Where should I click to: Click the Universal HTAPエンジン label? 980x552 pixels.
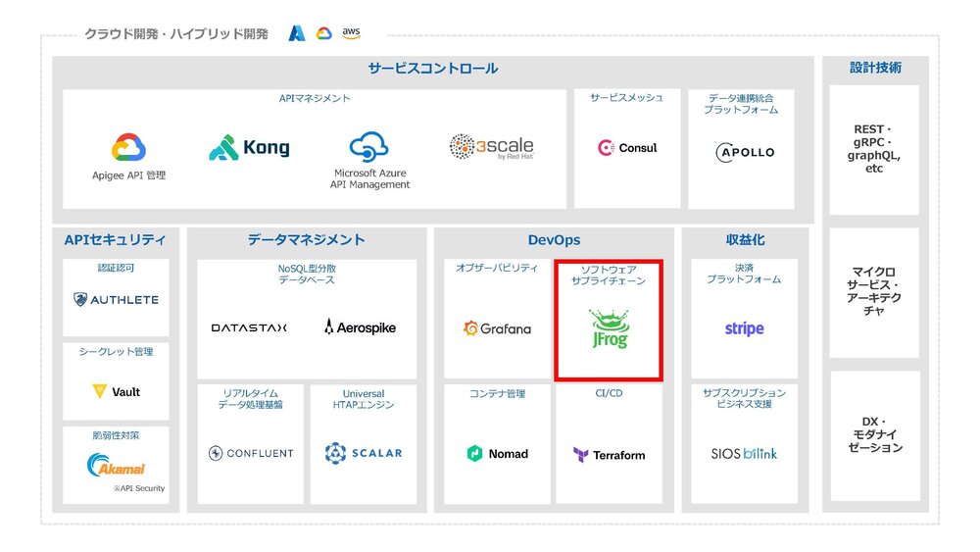point(364,399)
